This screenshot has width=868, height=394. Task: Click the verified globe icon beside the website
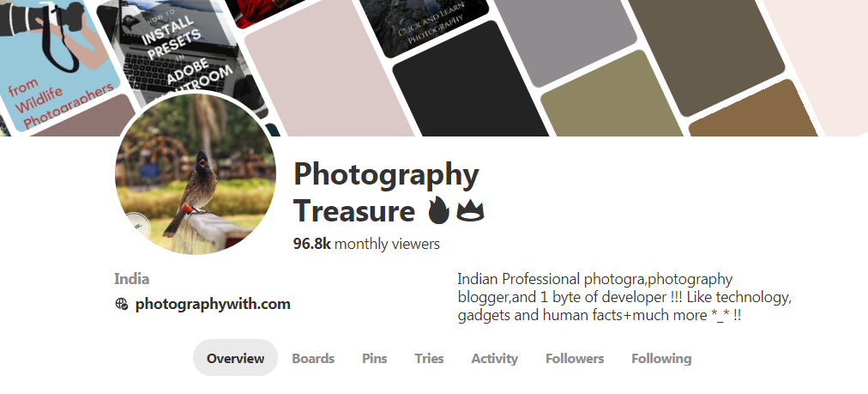click(122, 304)
